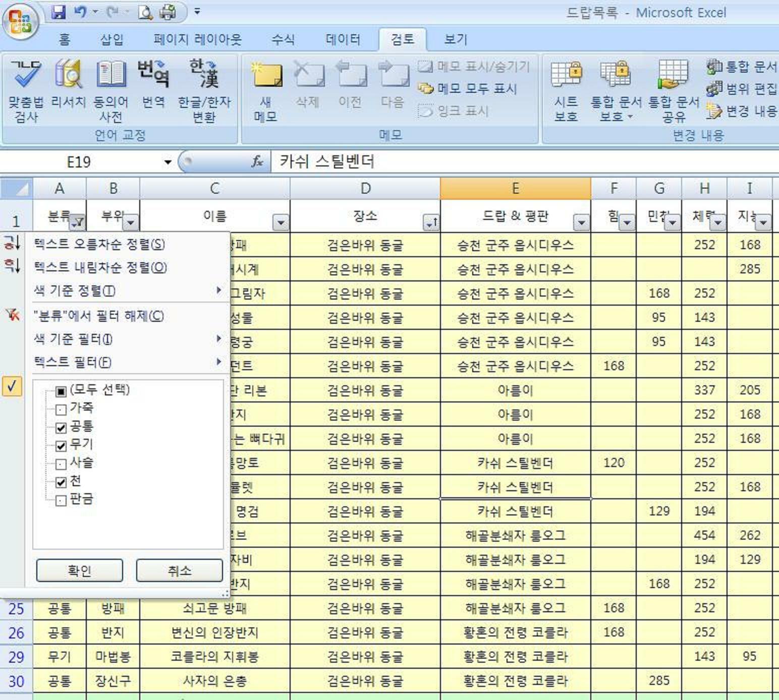Check the 가죽 filter checkbox
Viewport: 779px width, 700px height.
pyautogui.click(x=61, y=410)
